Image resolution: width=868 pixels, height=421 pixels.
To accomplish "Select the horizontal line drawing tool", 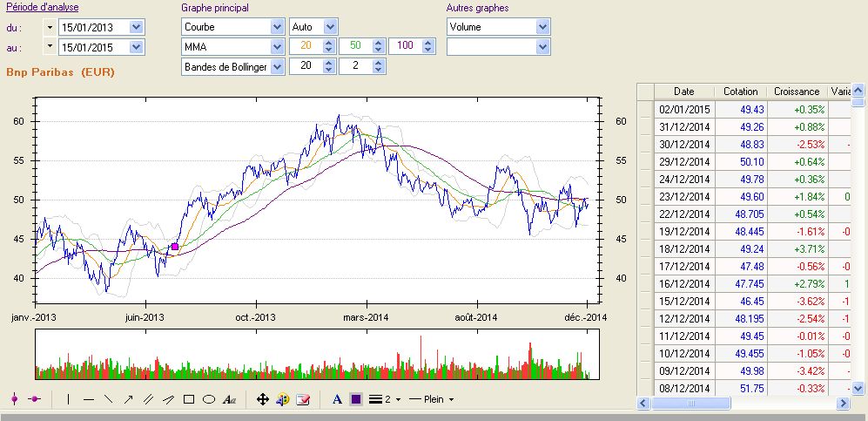I will click(x=88, y=399).
